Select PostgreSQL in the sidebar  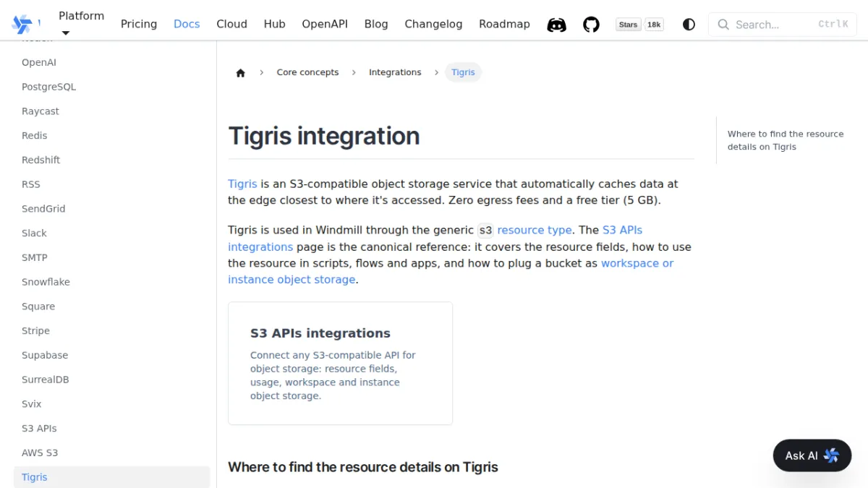(48, 87)
